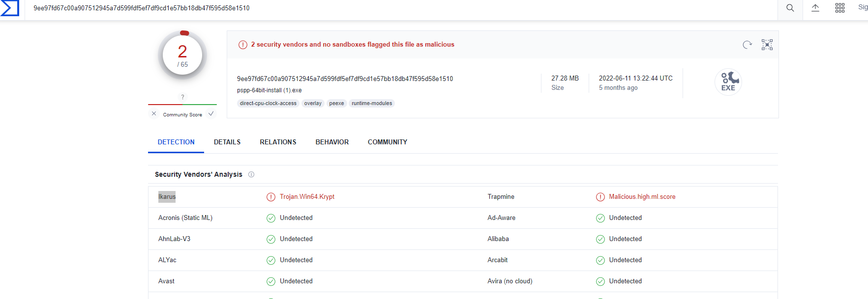Screen dimensions: 868x299
Task: Click the 27.28 MB size value
Action: pos(565,79)
